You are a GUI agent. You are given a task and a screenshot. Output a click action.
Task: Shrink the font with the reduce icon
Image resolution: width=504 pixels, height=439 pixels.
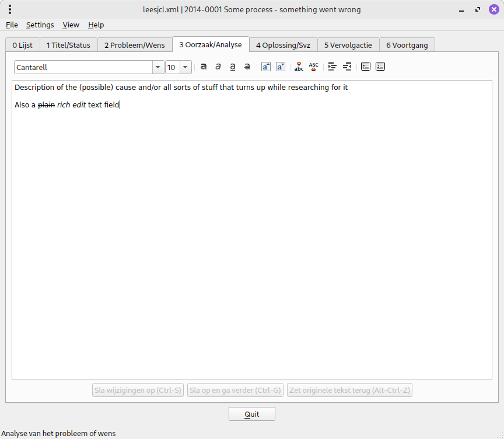[x=281, y=67]
